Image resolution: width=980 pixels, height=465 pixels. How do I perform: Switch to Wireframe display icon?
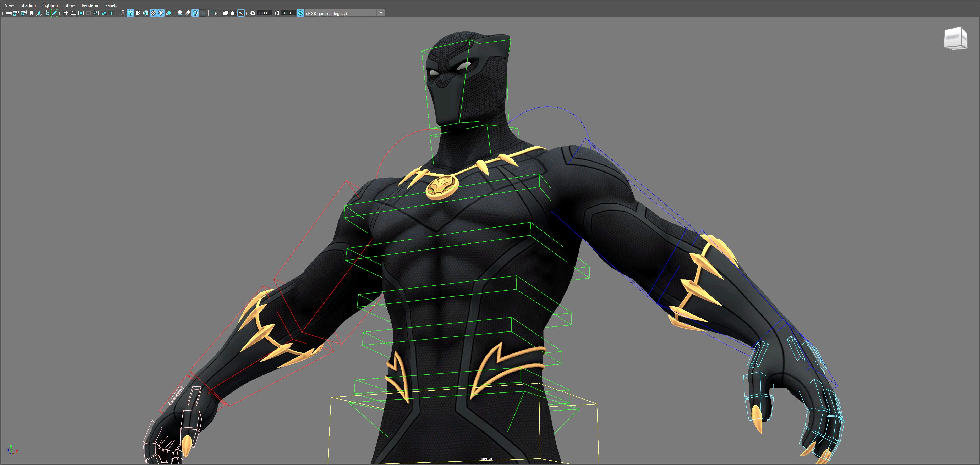pyautogui.click(x=123, y=13)
